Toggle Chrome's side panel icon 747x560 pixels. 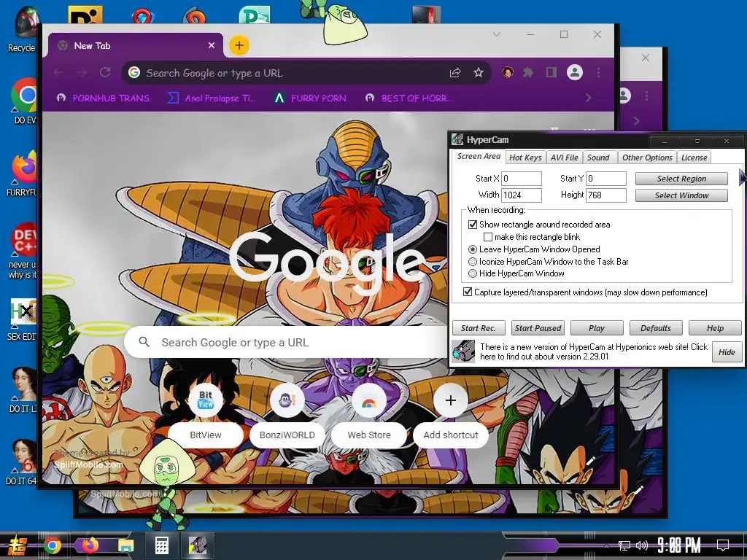coord(551,72)
